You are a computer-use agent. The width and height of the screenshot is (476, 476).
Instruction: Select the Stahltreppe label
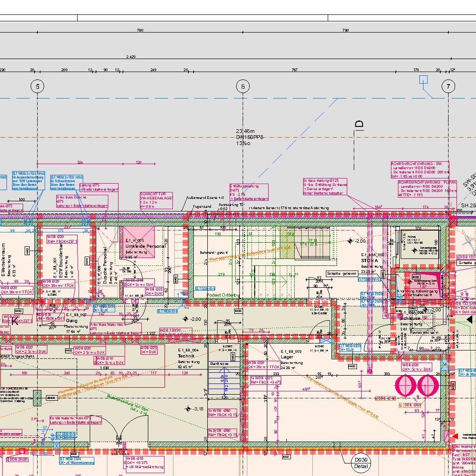[x=219, y=364]
